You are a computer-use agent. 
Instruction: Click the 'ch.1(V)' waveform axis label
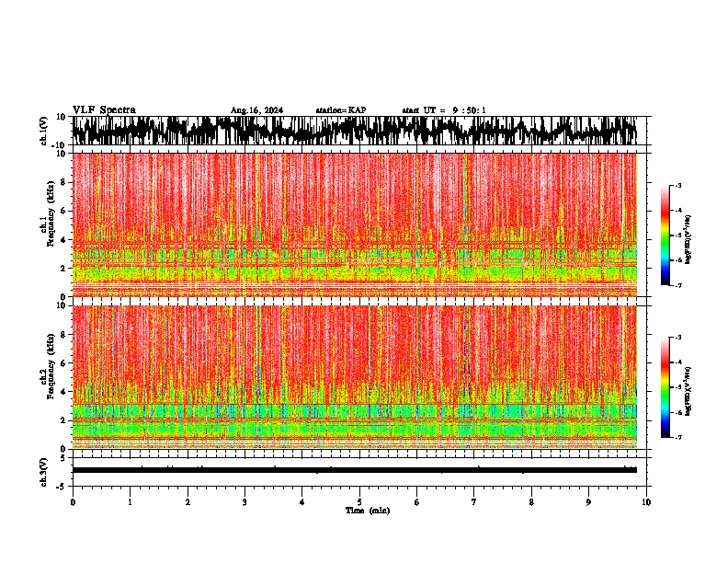click(44, 131)
